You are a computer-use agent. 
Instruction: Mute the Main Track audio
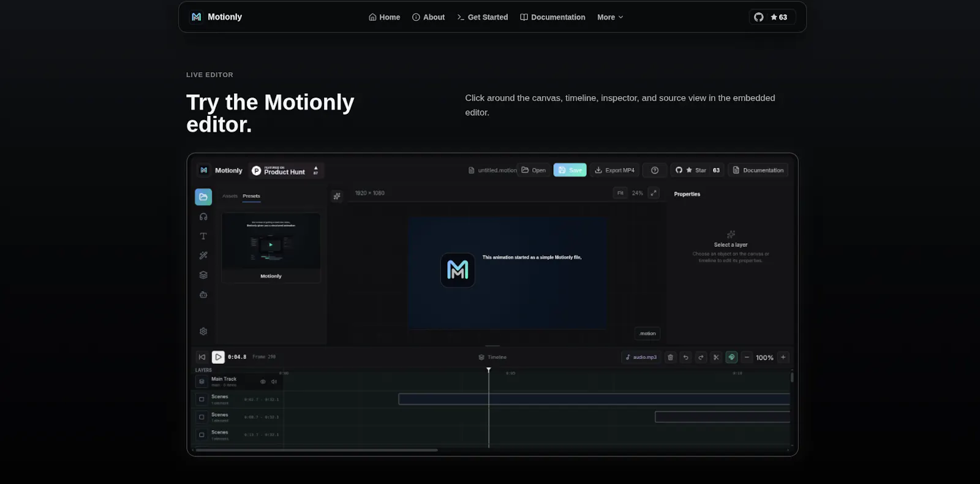[x=274, y=382]
